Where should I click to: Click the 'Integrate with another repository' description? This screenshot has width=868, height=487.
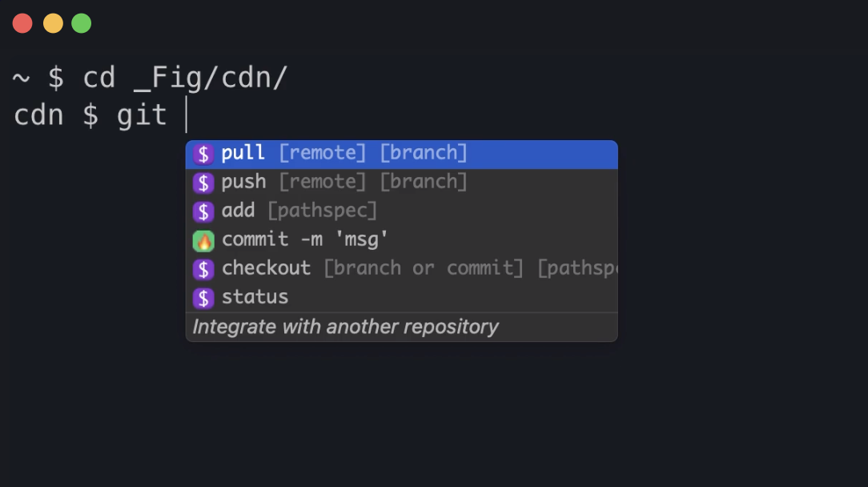[x=345, y=327]
